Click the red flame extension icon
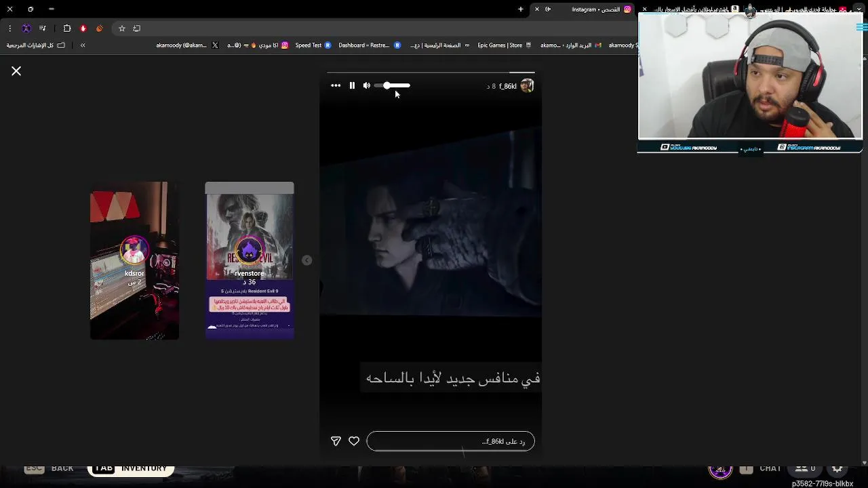The height and width of the screenshot is (488, 868). click(83, 28)
